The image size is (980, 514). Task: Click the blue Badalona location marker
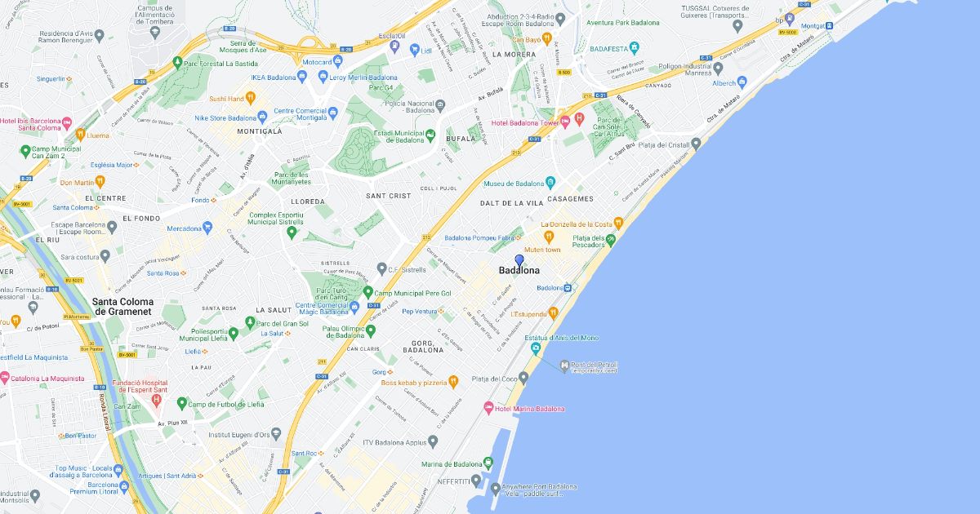[x=519, y=260]
